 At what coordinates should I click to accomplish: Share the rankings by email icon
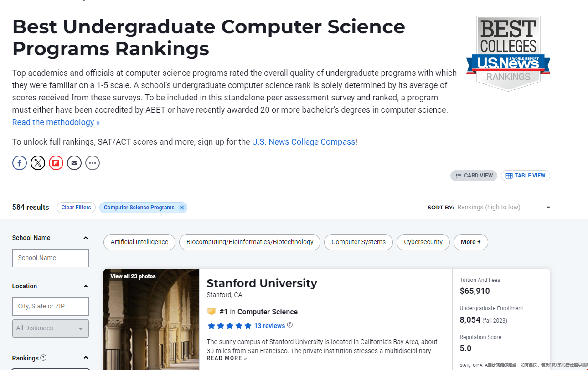pyautogui.click(x=74, y=163)
